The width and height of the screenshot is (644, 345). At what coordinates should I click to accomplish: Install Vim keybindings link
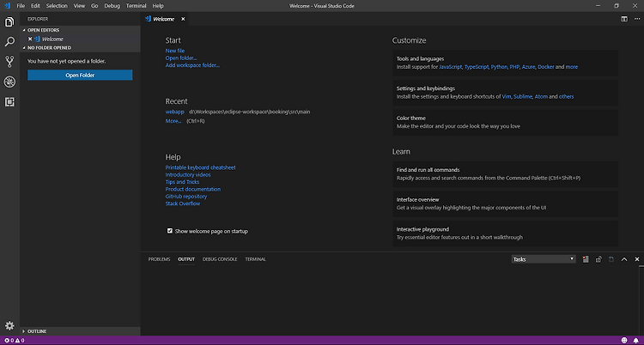[x=507, y=96]
